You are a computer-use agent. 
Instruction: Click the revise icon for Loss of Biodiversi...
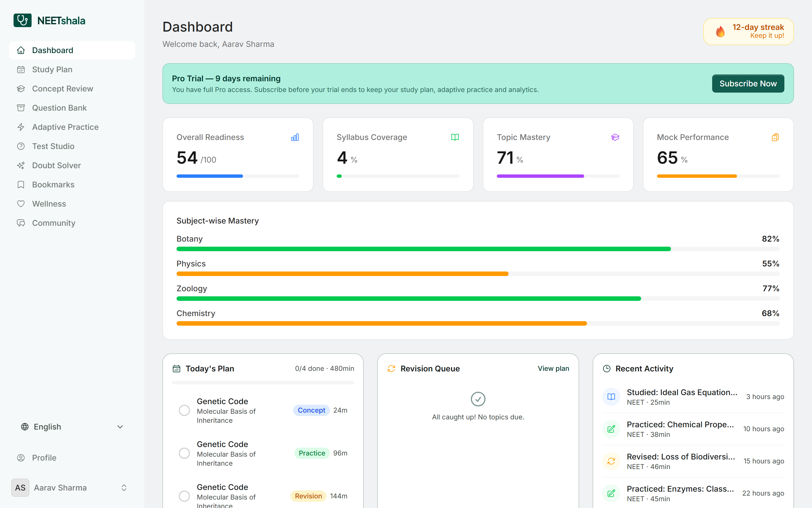pyautogui.click(x=611, y=461)
